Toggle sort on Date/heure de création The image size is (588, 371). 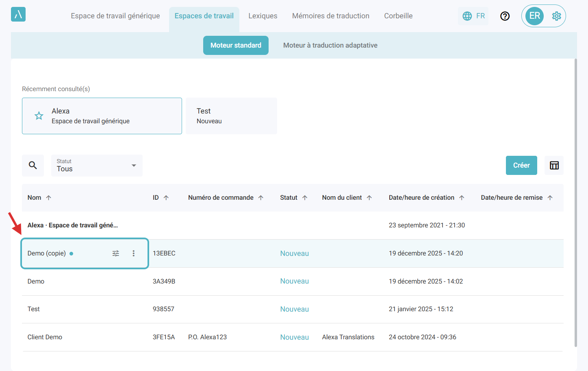coord(462,198)
